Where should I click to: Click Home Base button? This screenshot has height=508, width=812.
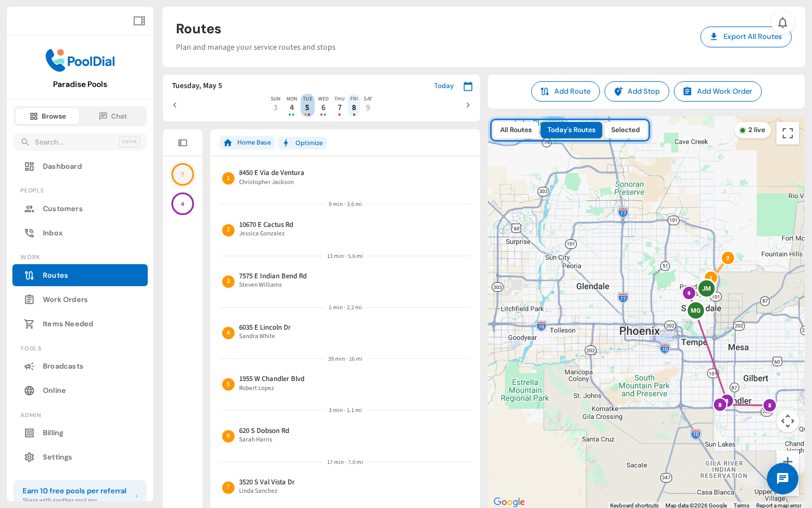(247, 143)
